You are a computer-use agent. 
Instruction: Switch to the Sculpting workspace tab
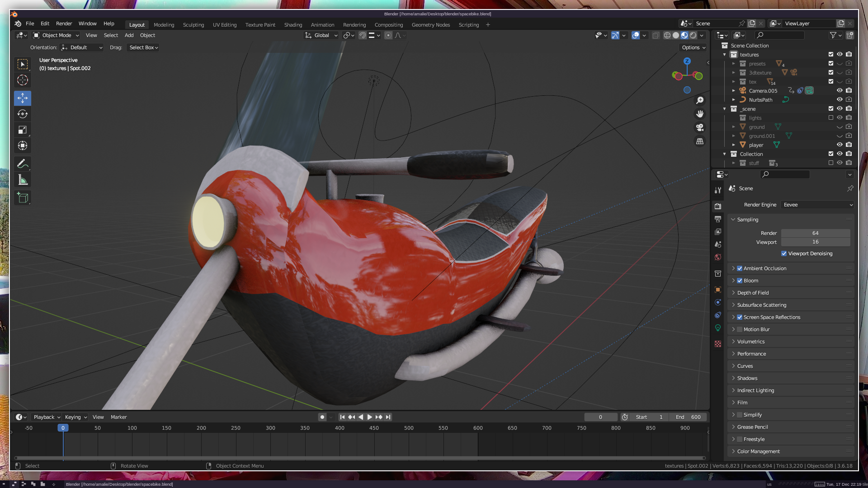[193, 25]
